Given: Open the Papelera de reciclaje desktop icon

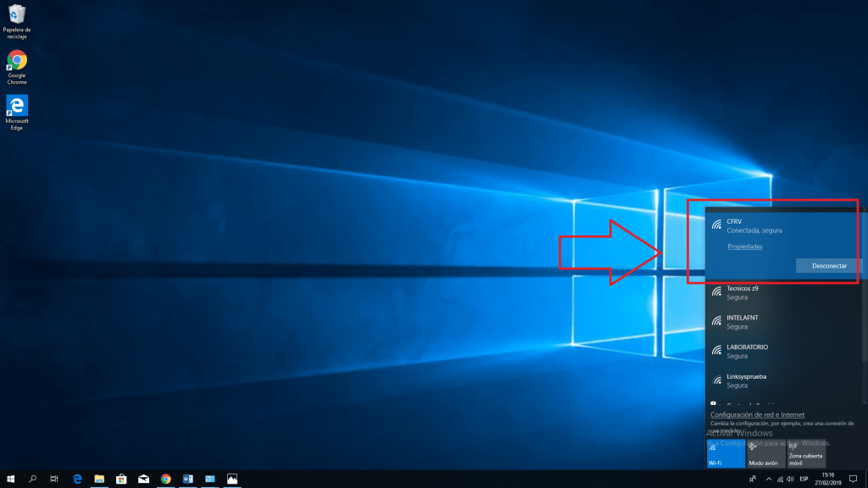Looking at the screenshot, I should coord(17,15).
